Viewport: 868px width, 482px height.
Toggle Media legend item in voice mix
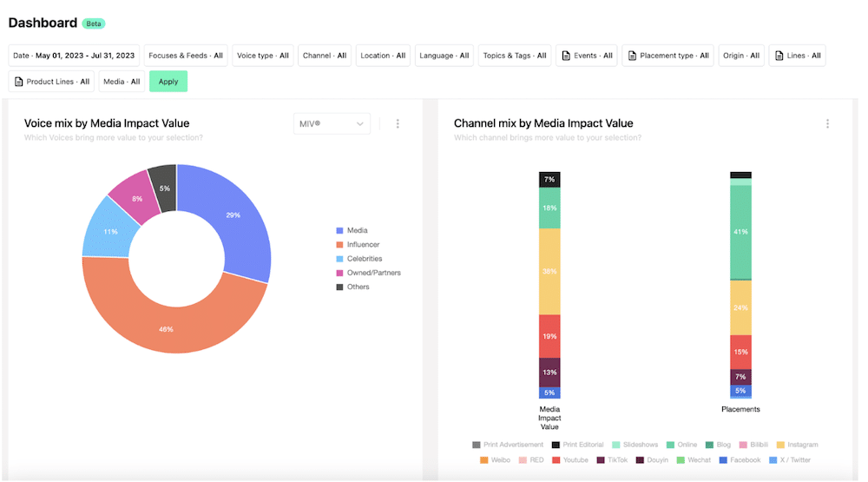pyautogui.click(x=352, y=230)
